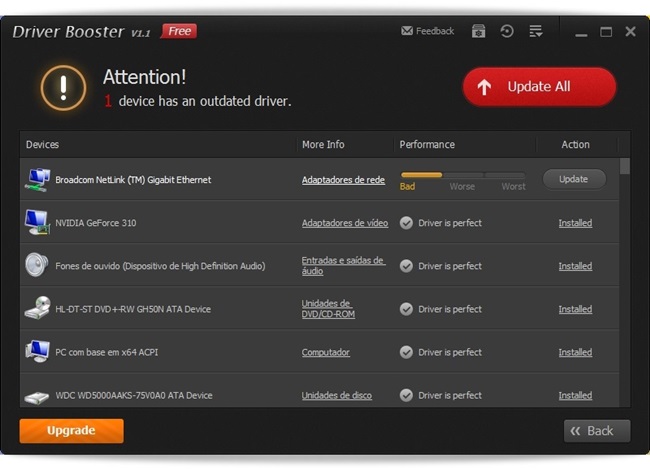The image size is (650, 470).
Task: Click the Worst rating label
Action: (514, 187)
